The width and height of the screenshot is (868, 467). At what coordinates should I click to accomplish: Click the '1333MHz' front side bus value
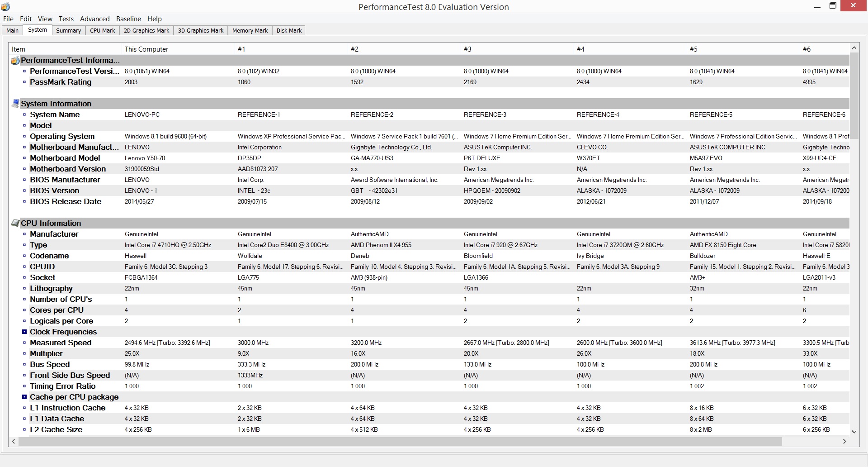pyautogui.click(x=250, y=375)
